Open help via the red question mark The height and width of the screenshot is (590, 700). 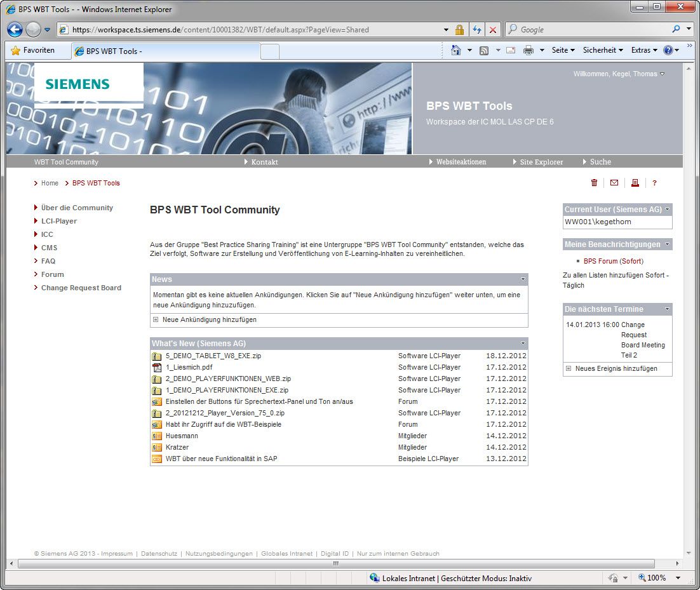point(654,183)
